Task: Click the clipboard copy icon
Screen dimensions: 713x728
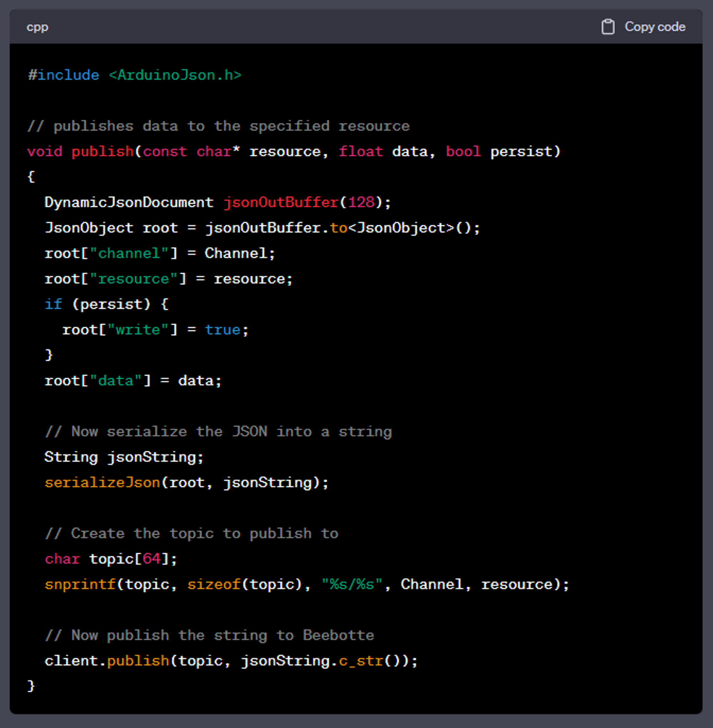Action: point(607,27)
